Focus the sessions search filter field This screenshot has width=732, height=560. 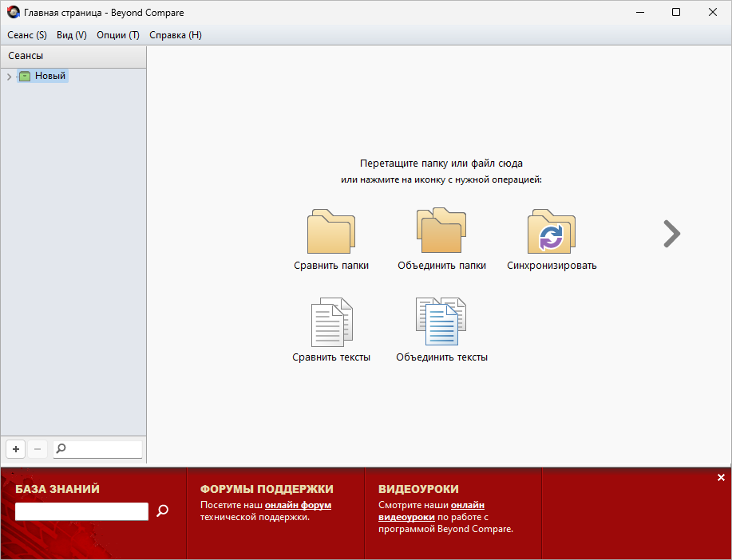point(97,449)
